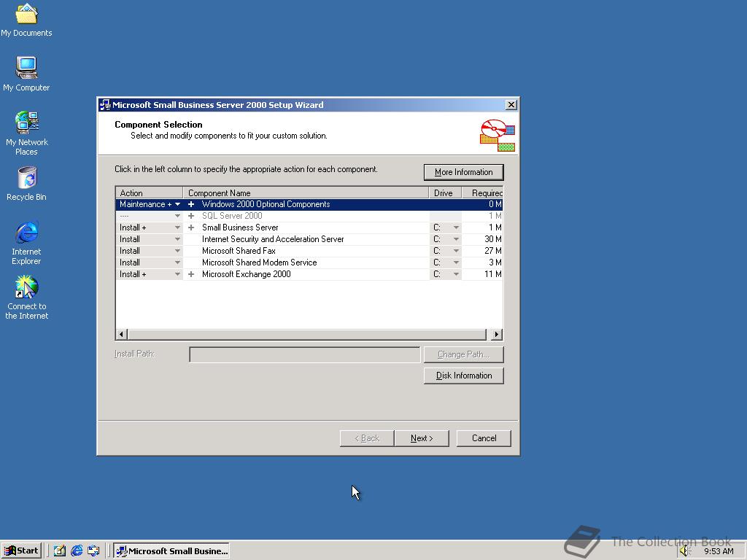The image size is (747, 560).
Task: Click the Microsoft Small Business taskbar button
Action: (x=171, y=551)
